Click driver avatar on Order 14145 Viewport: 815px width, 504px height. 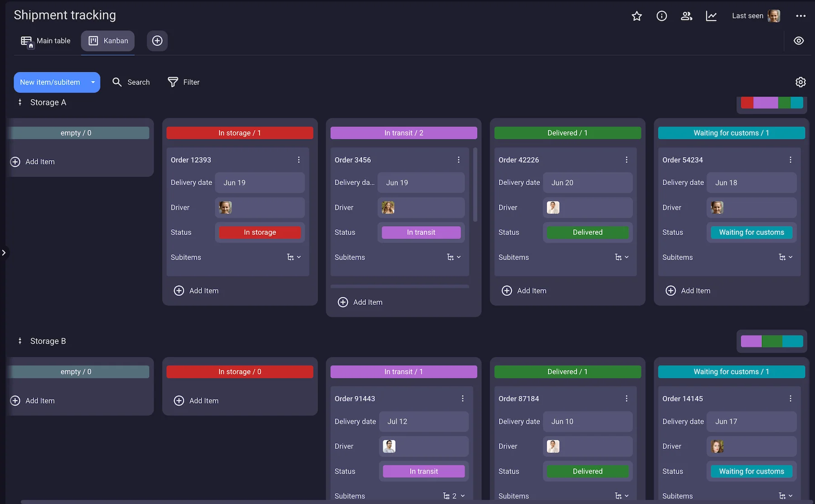(x=717, y=447)
